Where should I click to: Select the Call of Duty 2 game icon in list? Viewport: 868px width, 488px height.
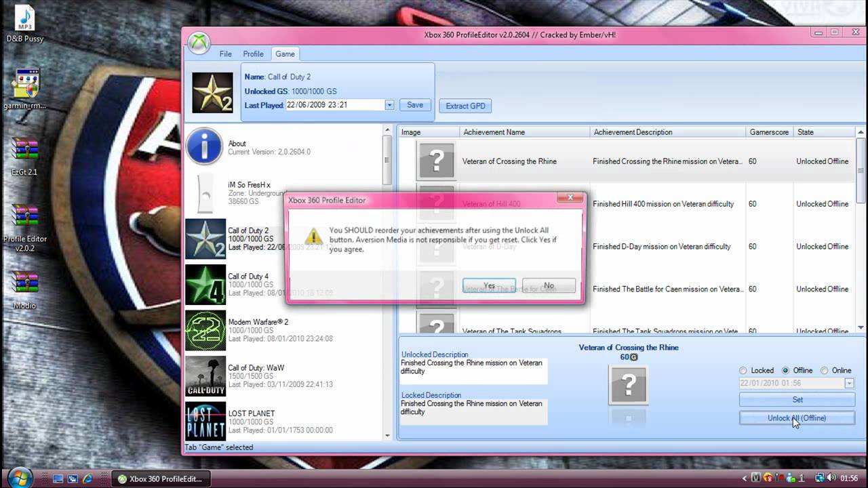coord(205,239)
